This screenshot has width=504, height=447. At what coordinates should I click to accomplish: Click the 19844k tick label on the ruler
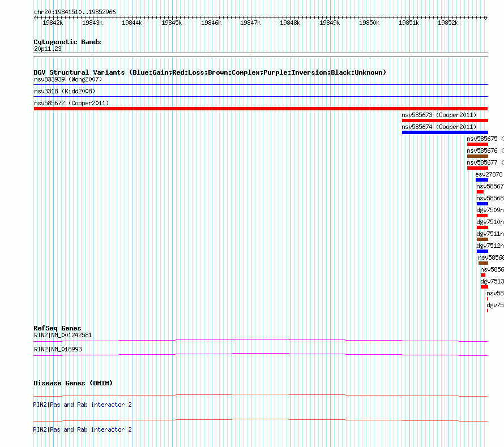coord(132,23)
